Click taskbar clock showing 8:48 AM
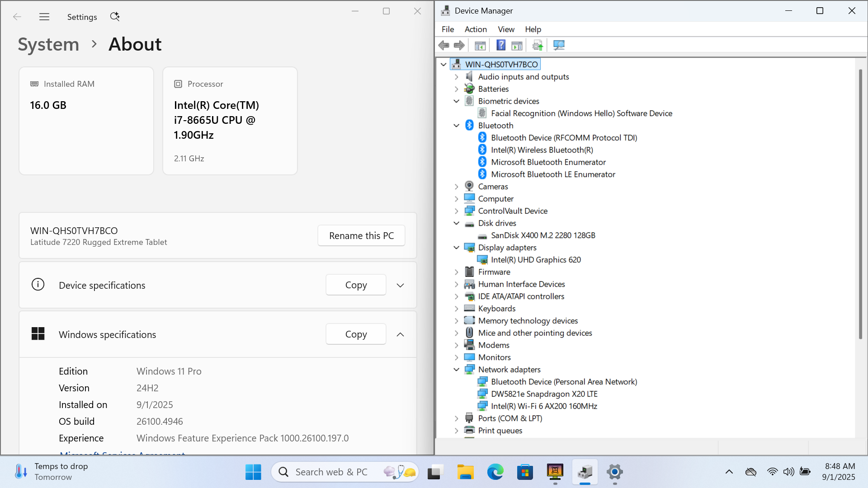This screenshot has width=868, height=488. [839, 472]
